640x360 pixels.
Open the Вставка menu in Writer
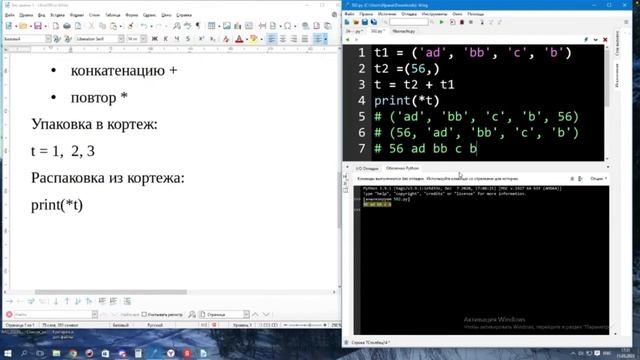point(57,15)
